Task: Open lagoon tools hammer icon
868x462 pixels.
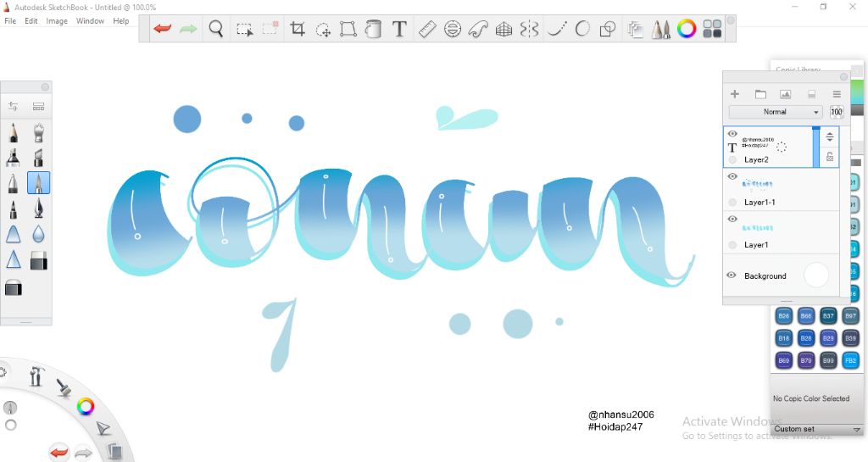Action: click(x=36, y=376)
